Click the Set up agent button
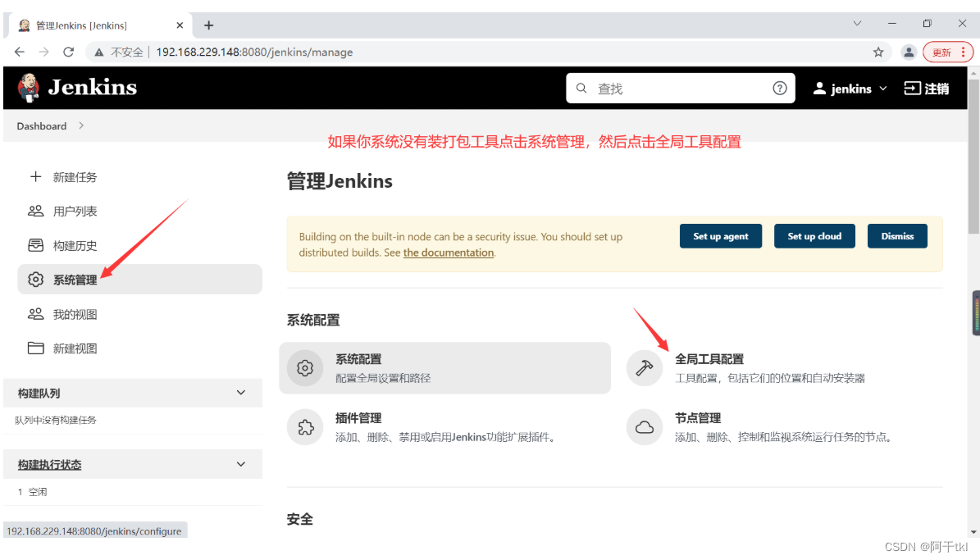 (721, 236)
